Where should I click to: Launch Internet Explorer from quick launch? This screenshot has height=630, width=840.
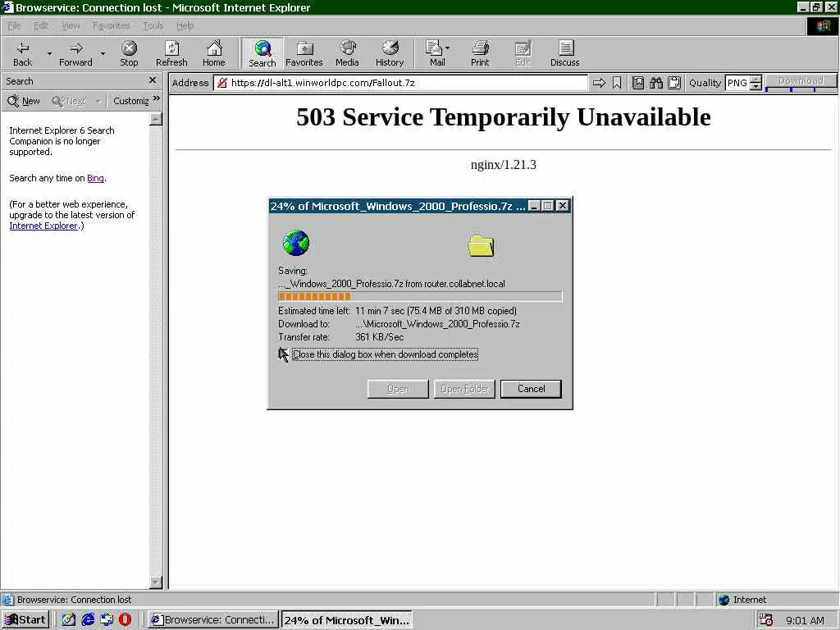[88, 619]
